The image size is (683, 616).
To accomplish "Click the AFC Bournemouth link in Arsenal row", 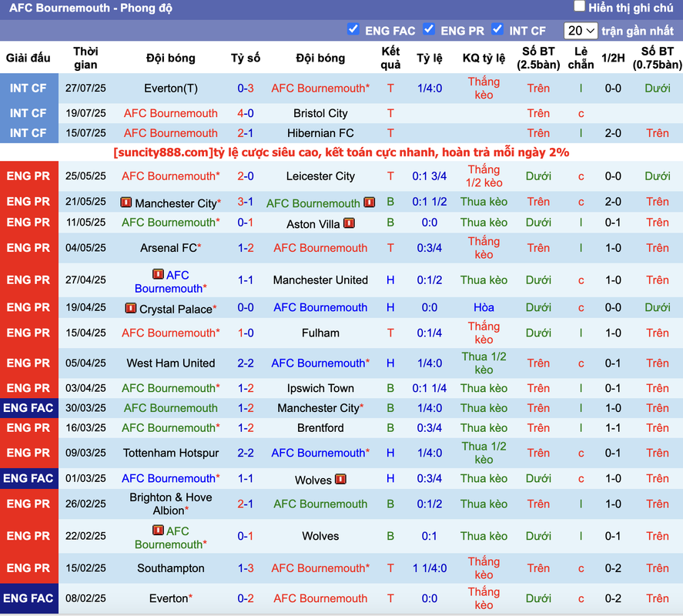I will [x=320, y=248].
